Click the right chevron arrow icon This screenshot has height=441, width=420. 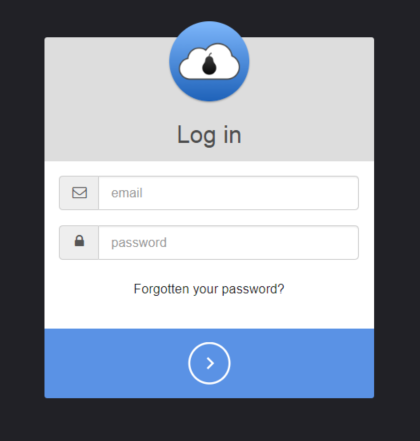[210, 363]
